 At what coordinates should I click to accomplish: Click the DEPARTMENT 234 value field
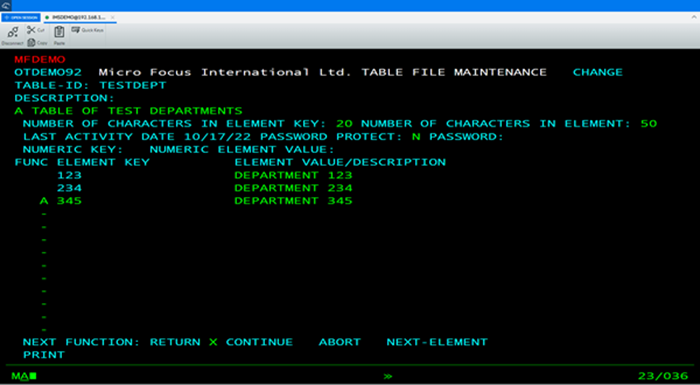click(293, 188)
